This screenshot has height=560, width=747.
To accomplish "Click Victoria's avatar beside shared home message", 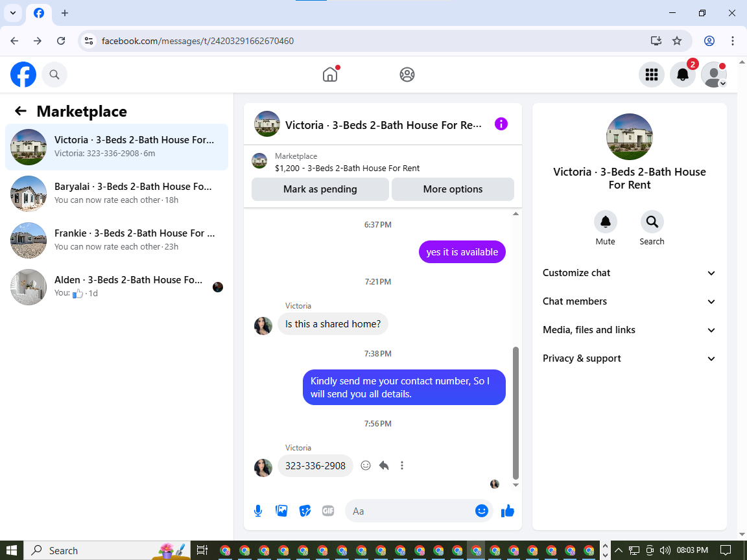I will point(263,326).
